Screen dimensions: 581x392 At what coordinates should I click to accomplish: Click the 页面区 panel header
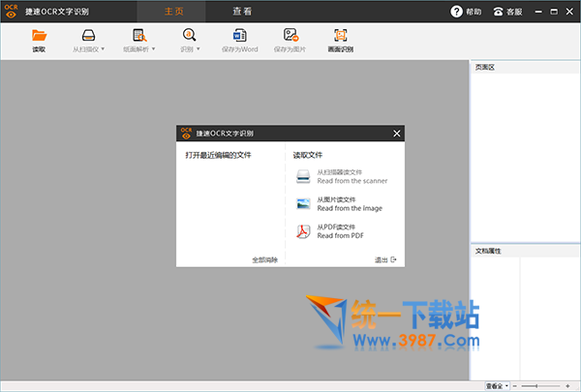point(525,68)
